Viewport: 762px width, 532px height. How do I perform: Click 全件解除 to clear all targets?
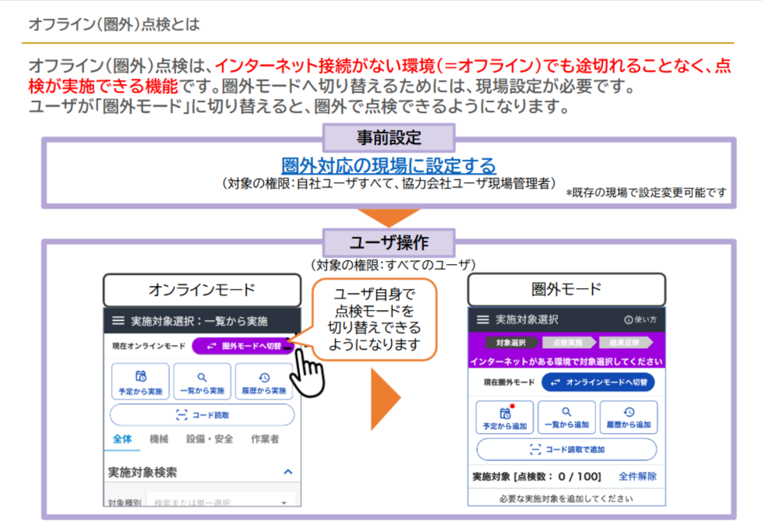(x=637, y=476)
